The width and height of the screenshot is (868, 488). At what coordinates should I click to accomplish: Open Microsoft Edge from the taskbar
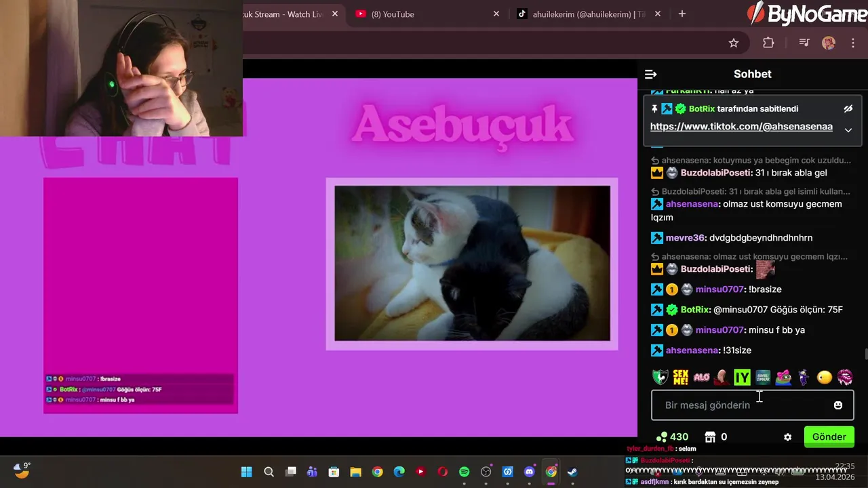coord(399,472)
